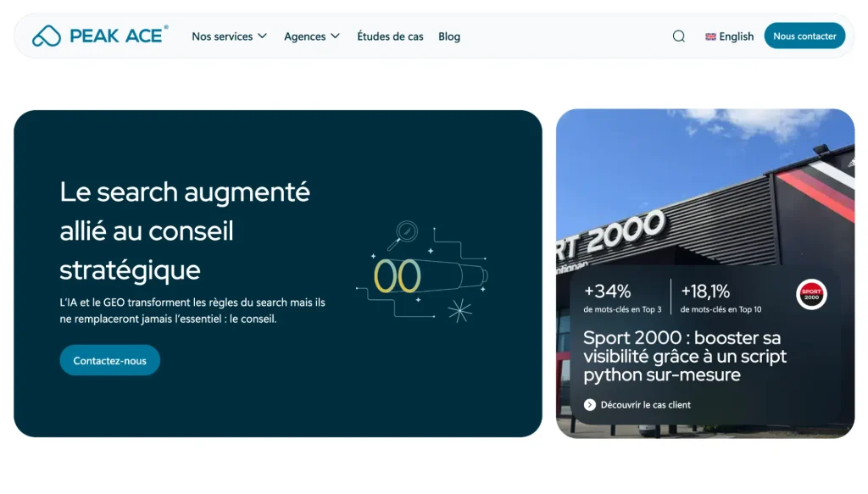
Task: Expand the Agences chevron
Action: point(335,36)
